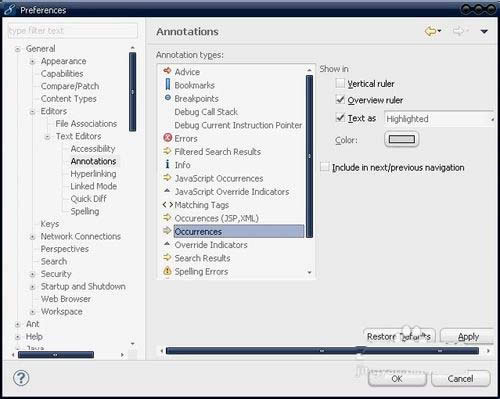Select the Web Browser preference page
The image size is (500, 399).
coord(66,299)
